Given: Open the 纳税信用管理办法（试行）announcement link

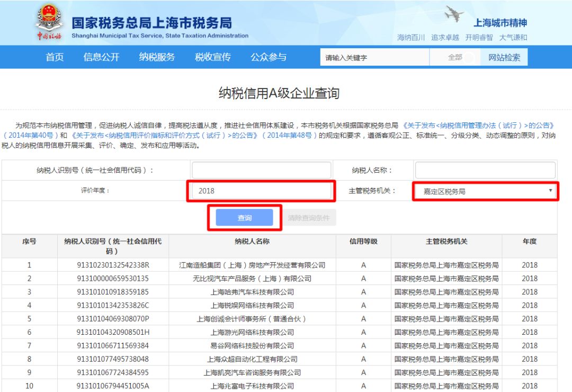Looking at the screenshot, I should [478, 126].
